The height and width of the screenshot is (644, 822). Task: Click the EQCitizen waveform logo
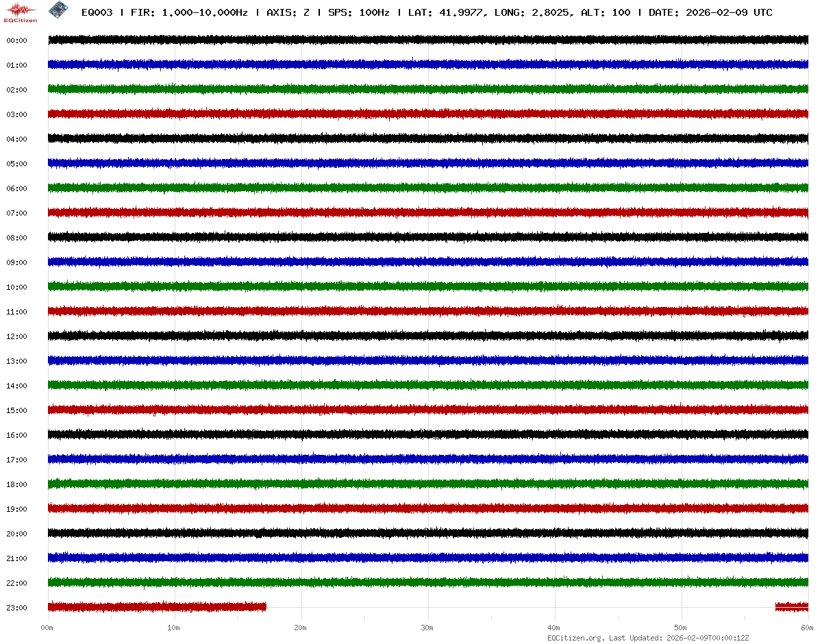click(x=21, y=11)
